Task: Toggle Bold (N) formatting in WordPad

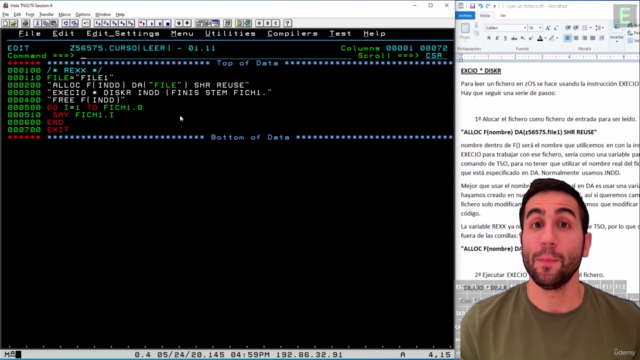Action: 489,38
